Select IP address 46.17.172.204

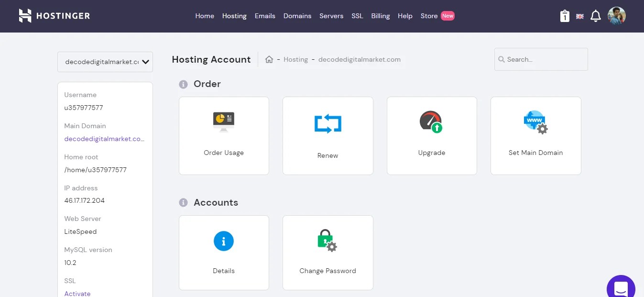point(85,200)
